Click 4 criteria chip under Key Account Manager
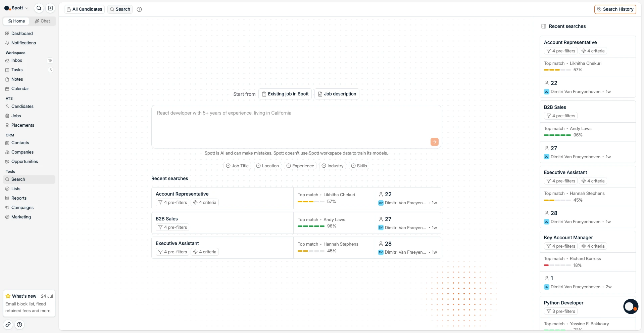The height and width of the screenshot is (333, 644). pyautogui.click(x=593, y=246)
